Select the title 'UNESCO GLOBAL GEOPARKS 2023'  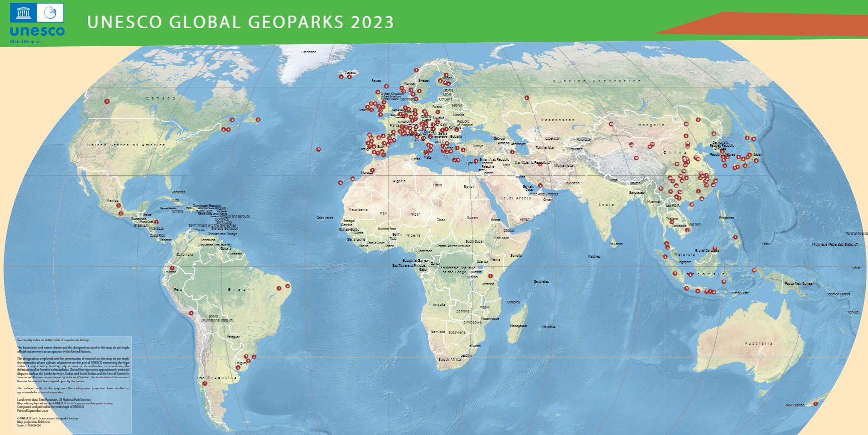point(240,22)
